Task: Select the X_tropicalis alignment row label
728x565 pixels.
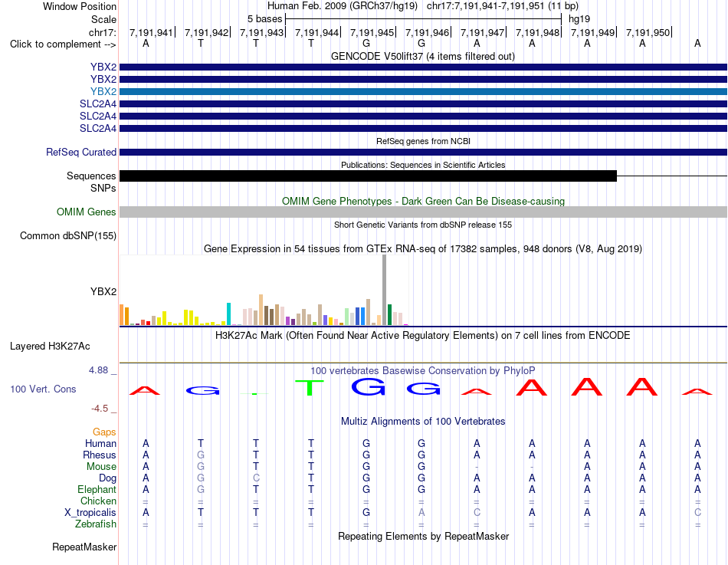Action: click(x=90, y=513)
